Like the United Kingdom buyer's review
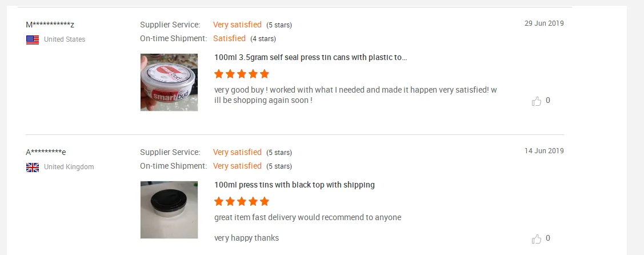The image size is (644, 255). [537, 239]
